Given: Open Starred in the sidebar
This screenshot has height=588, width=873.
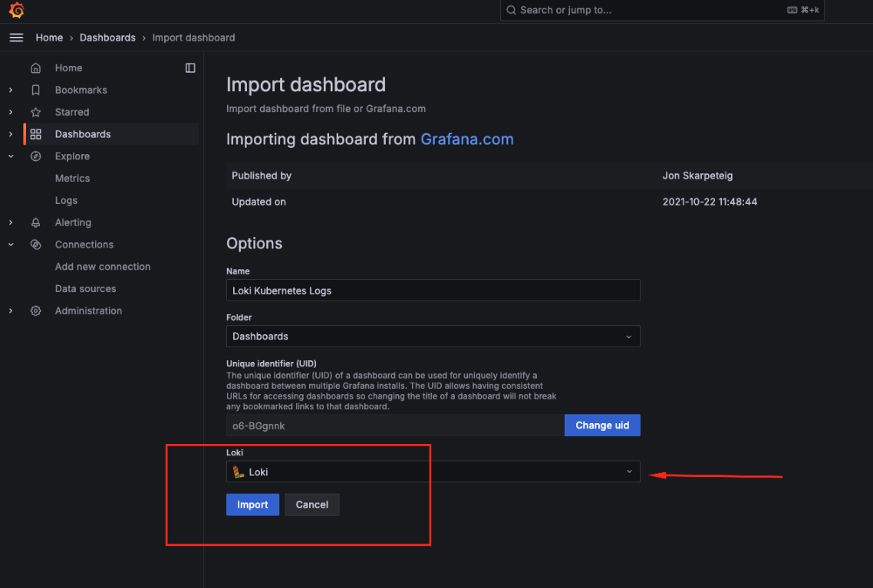Looking at the screenshot, I should [72, 113].
